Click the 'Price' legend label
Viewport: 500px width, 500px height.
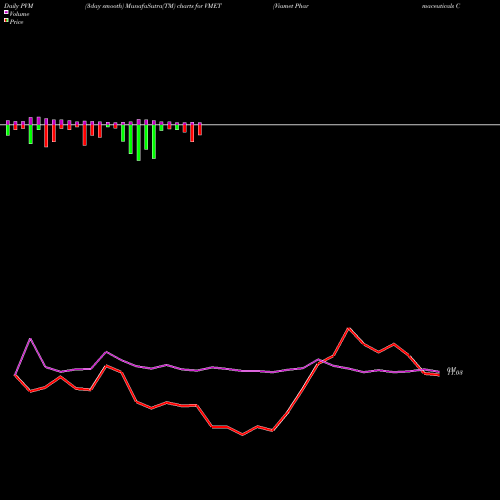tap(16, 22)
